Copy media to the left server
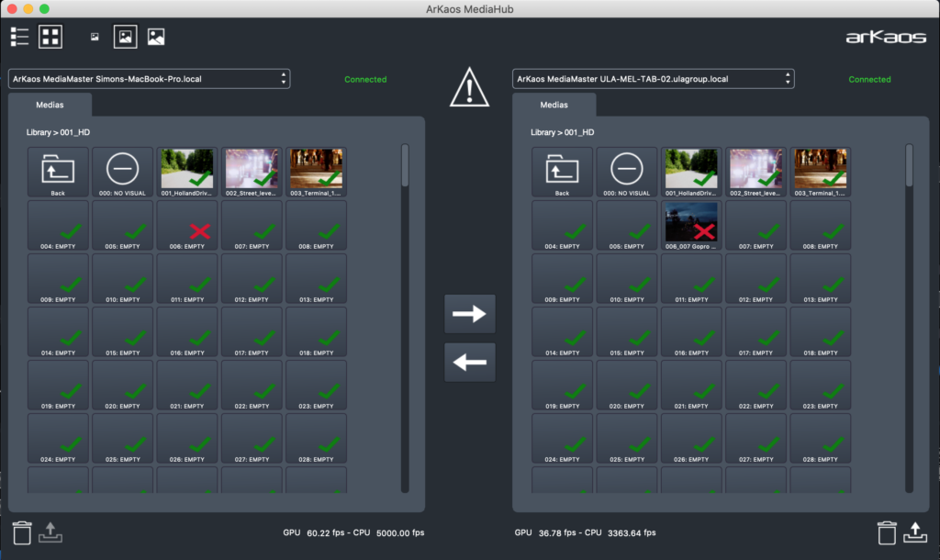 pyautogui.click(x=469, y=362)
